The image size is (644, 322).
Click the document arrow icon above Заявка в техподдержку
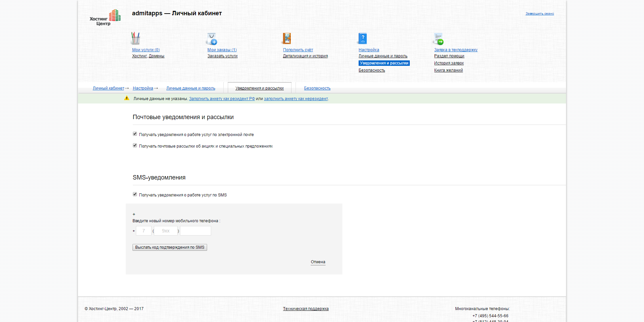point(439,39)
